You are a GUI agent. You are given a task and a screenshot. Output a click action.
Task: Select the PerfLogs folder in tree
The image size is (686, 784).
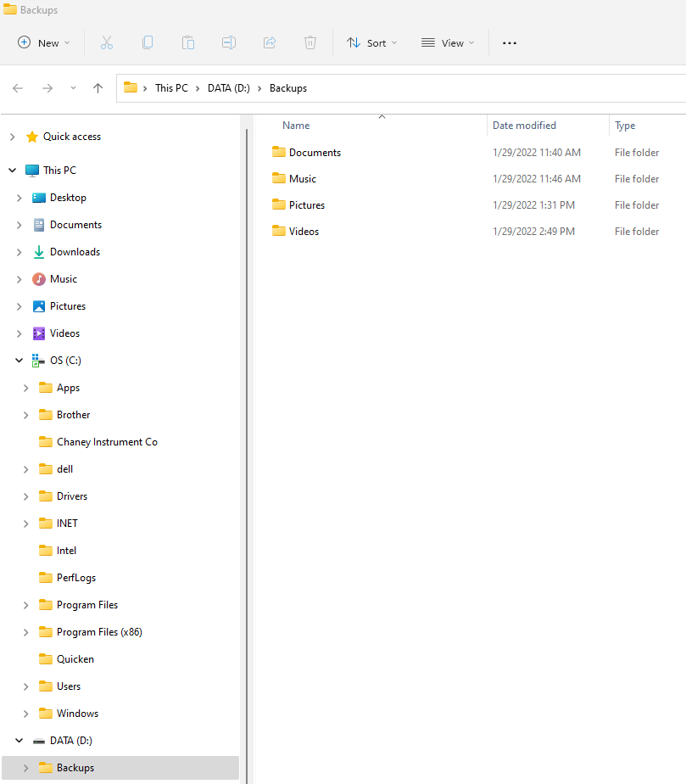tap(76, 578)
